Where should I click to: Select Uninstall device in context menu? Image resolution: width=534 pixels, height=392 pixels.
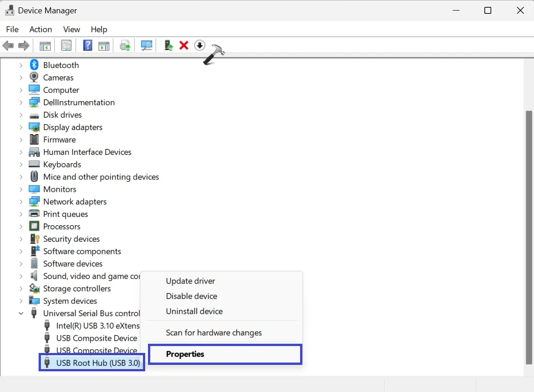(x=194, y=312)
